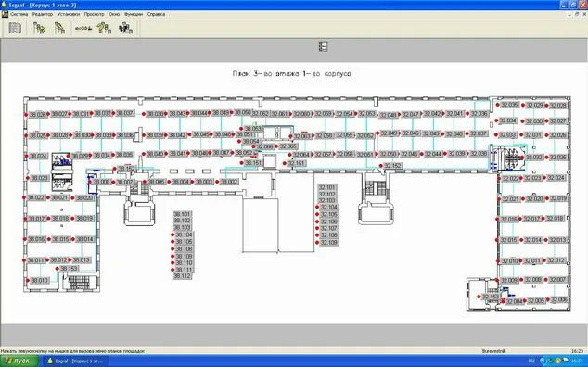Select sensor label 32.032
This screenshot has height=367, width=588.
tap(535, 158)
